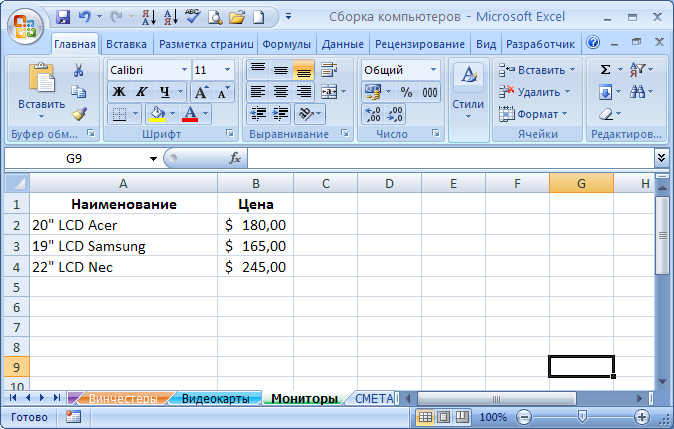Click the large Вставить paste button
674x429 pixels.
pos(42,91)
